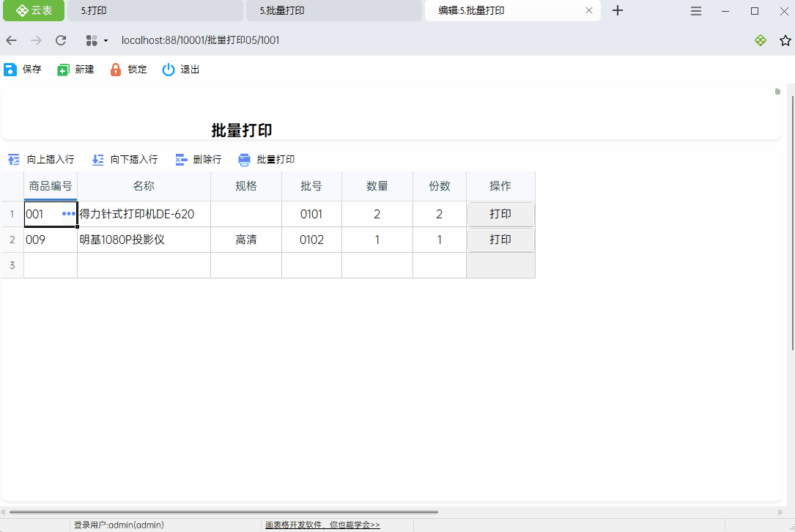Viewport: 795px width, 532px height.
Task: Click Insert Row Below (向下插入行)
Action: 125,160
